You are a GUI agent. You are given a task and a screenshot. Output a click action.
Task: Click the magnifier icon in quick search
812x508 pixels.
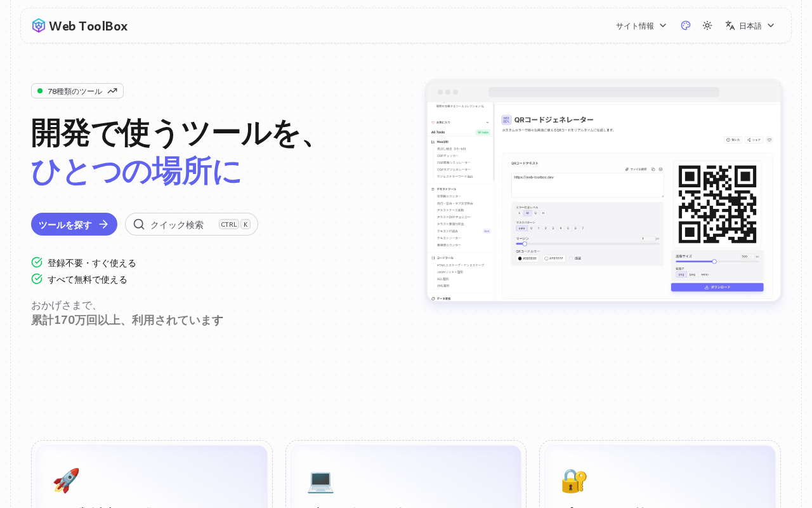(139, 224)
